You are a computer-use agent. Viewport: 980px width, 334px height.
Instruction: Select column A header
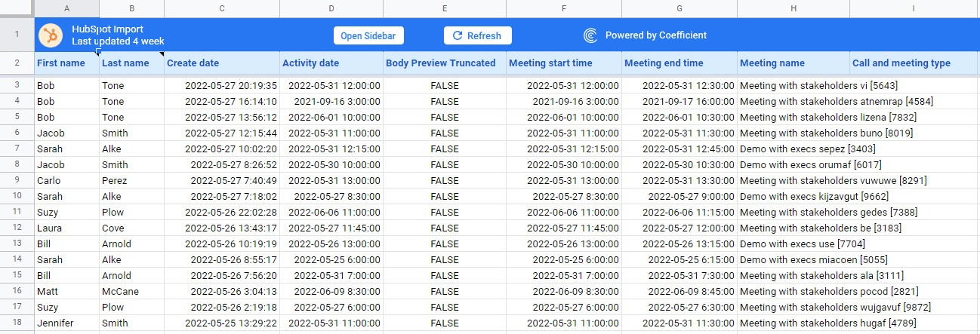[x=67, y=8]
